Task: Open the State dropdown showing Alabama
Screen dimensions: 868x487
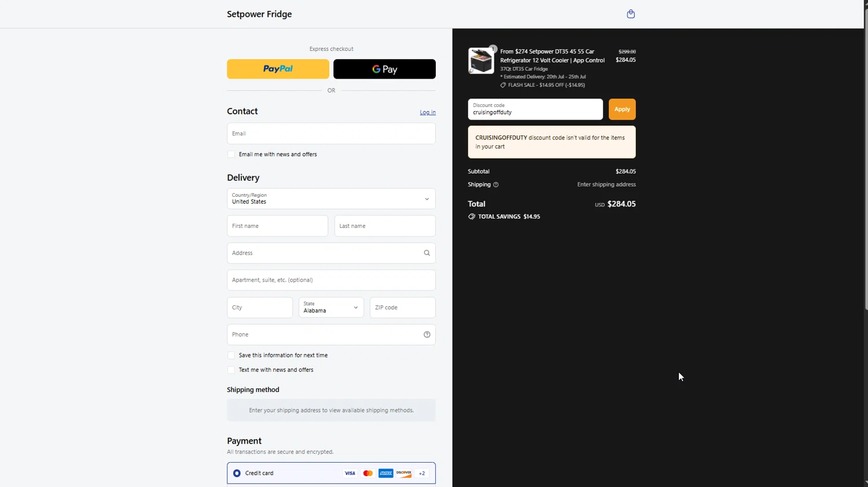Action: [331, 307]
